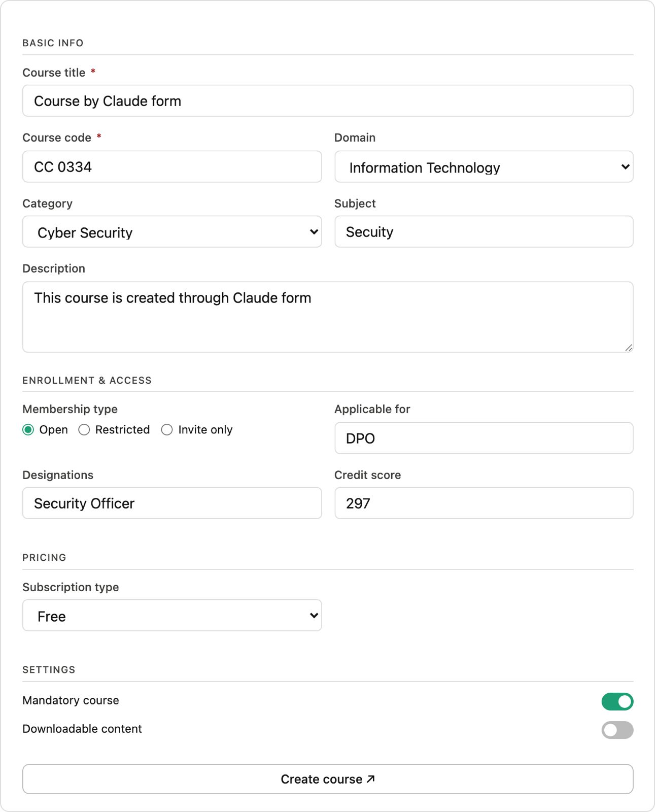Image resolution: width=655 pixels, height=812 pixels.
Task: Click the Description label
Action: tap(54, 268)
